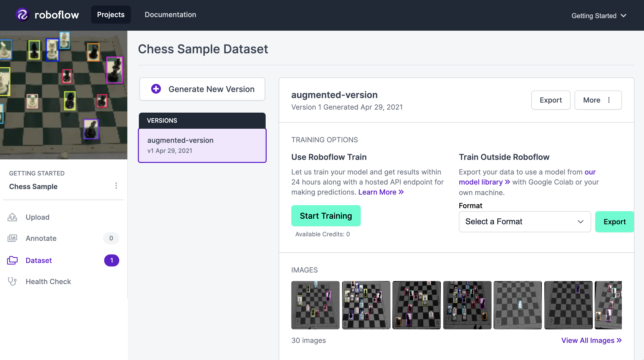This screenshot has height=360, width=644.
Task: Open the Documentation page
Action: pyautogui.click(x=170, y=14)
